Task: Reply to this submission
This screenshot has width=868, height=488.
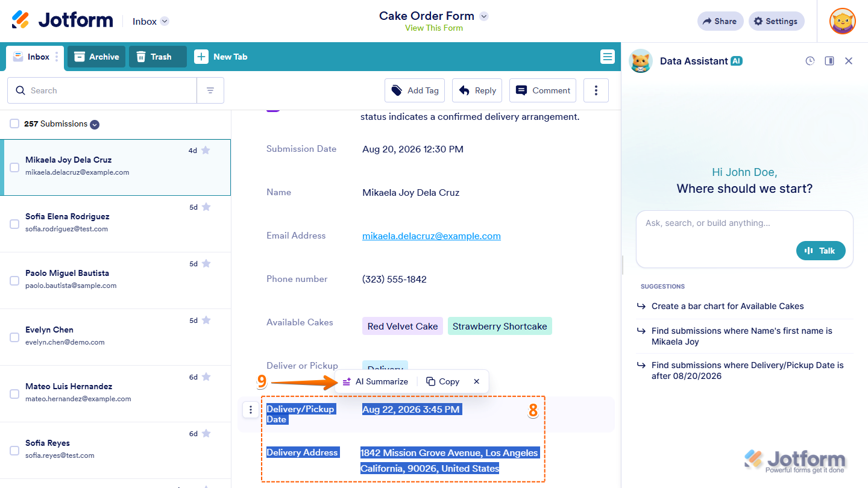Action: click(x=477, y=90)
